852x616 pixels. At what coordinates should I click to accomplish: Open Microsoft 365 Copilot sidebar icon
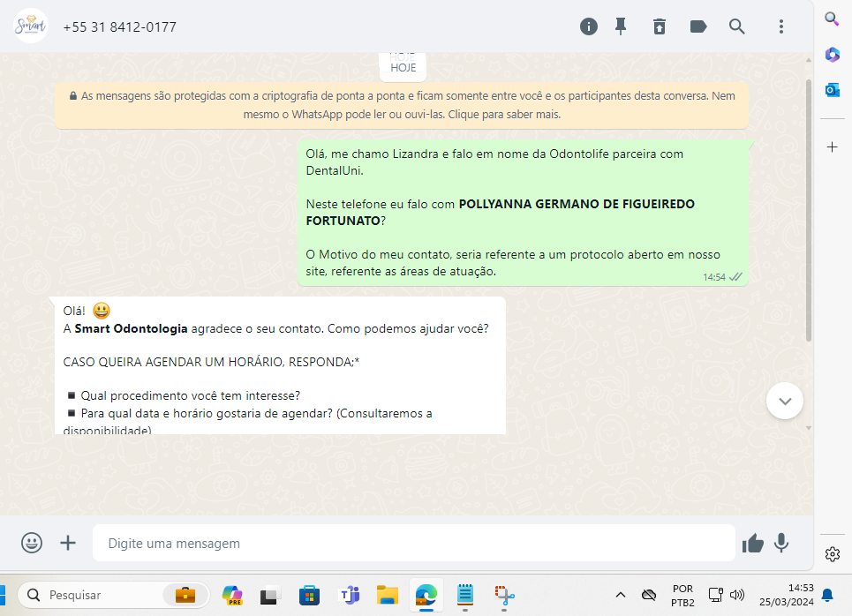pyautogui.click(x=832, y=55)
